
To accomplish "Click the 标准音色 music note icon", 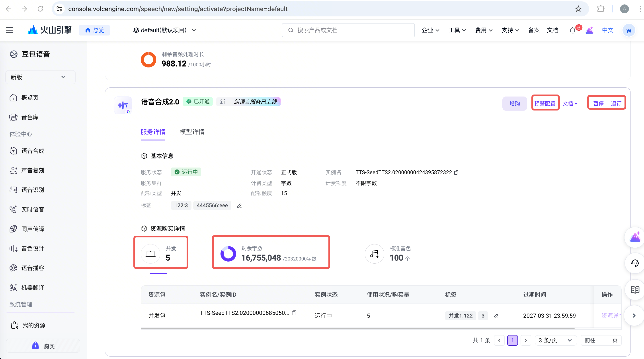I will [x=374, y=254].
